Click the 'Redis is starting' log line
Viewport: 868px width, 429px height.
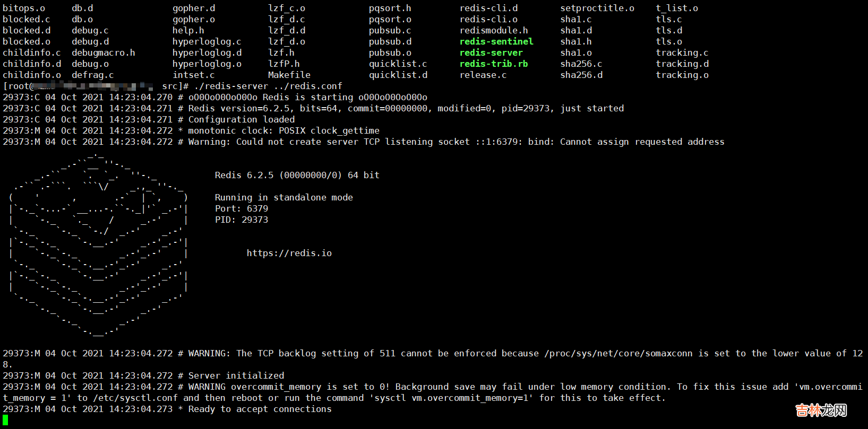pyautogui.click(x=215, y=97)
